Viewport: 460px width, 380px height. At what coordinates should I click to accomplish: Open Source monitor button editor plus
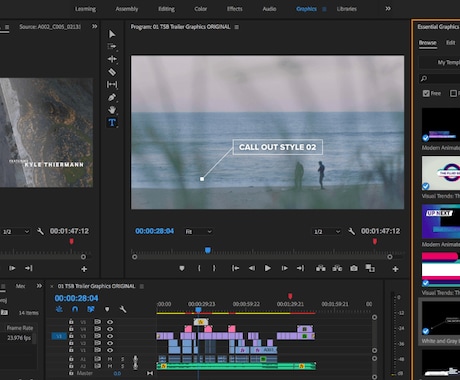click(84, 269)
